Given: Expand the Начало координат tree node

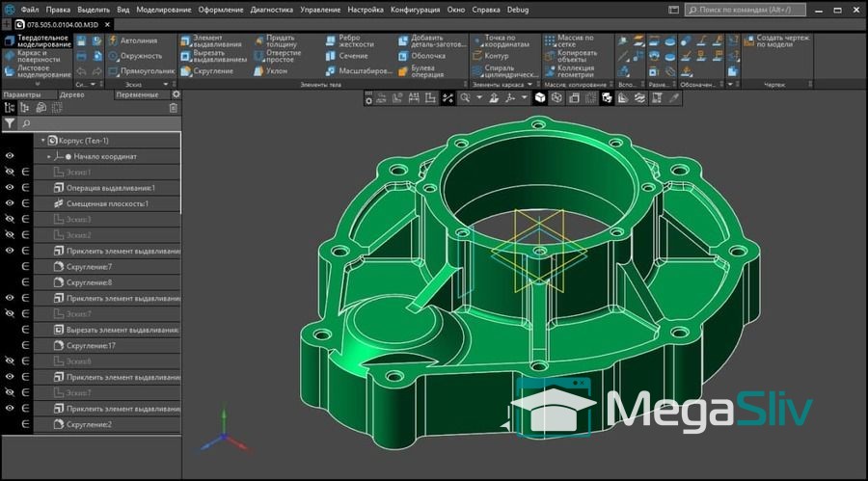Looking at the screenshot, I should (x=49, y=156).
